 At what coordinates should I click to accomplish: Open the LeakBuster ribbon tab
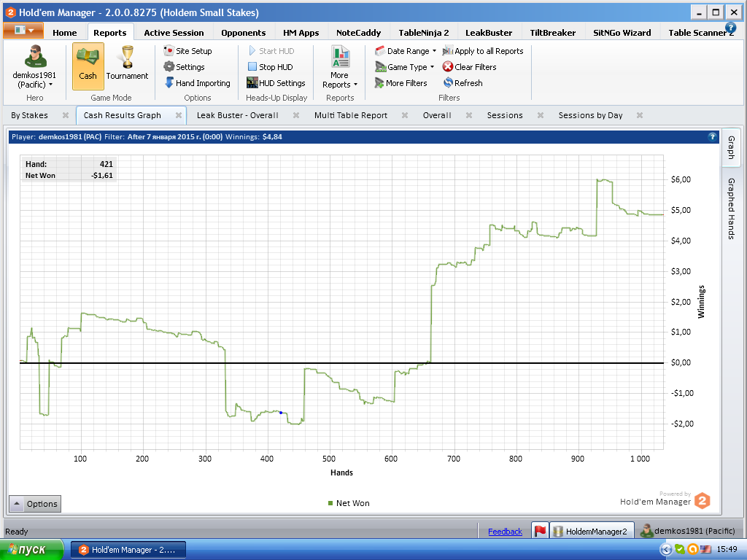pos(489,32)
